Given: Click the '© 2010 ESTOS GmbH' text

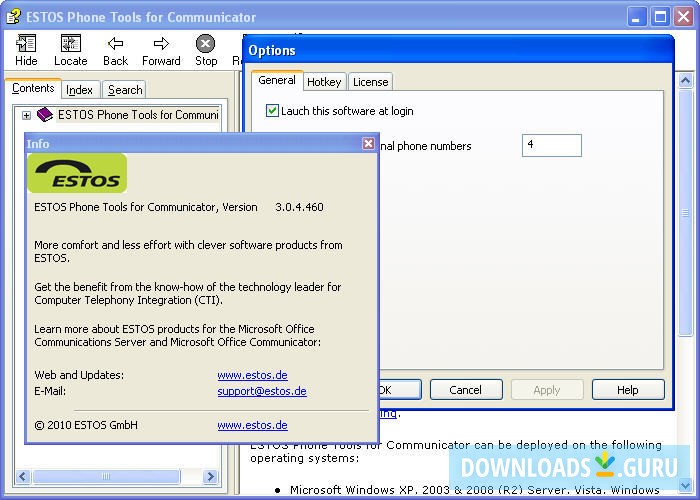Looking at the screenshot, I should pyautogui.click(x=86, y=425).
